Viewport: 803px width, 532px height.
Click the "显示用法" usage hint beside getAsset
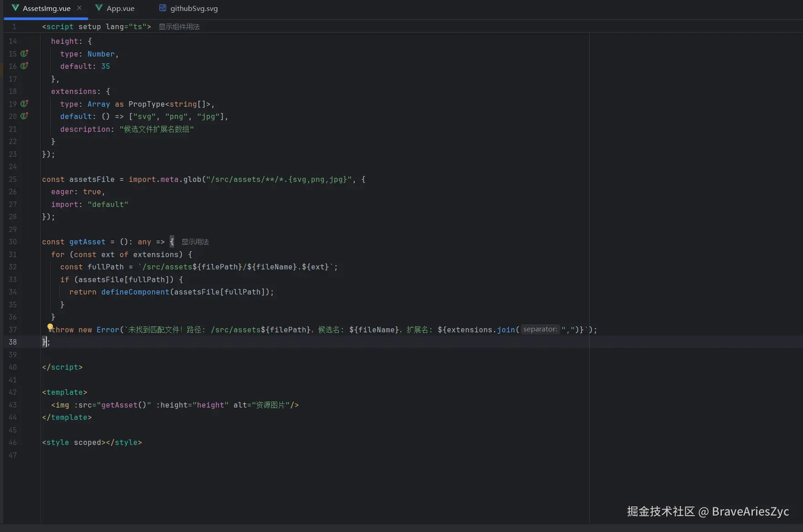(195, 242)
